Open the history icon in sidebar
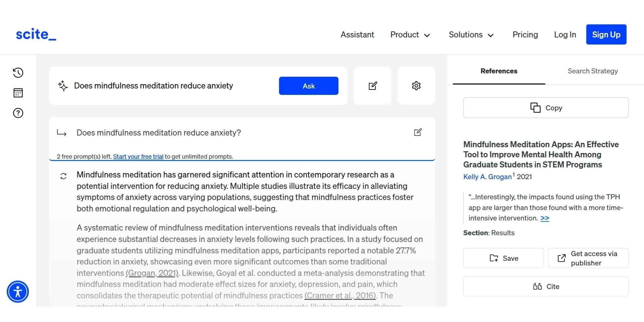This screenshot has width=644, height=322. [x=18, y=73]
